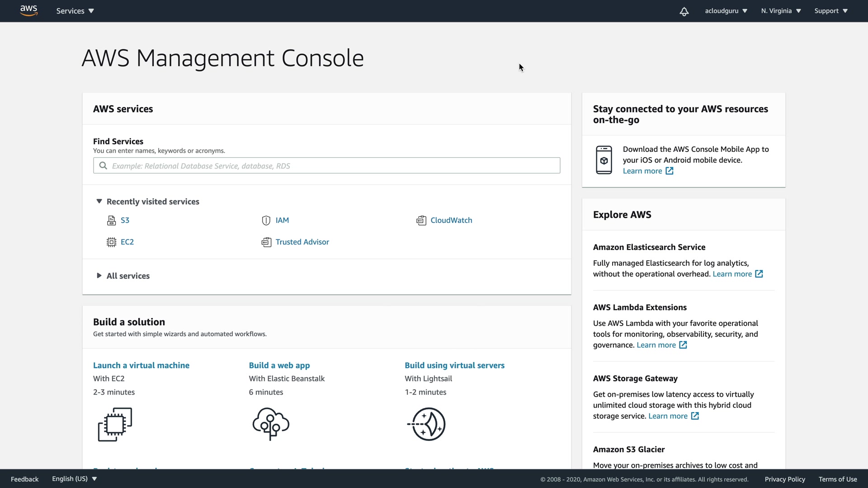Open the notifications bell icon
Image resolution: width=868 pixels, height=488 pixels.
tap(684, 11)
